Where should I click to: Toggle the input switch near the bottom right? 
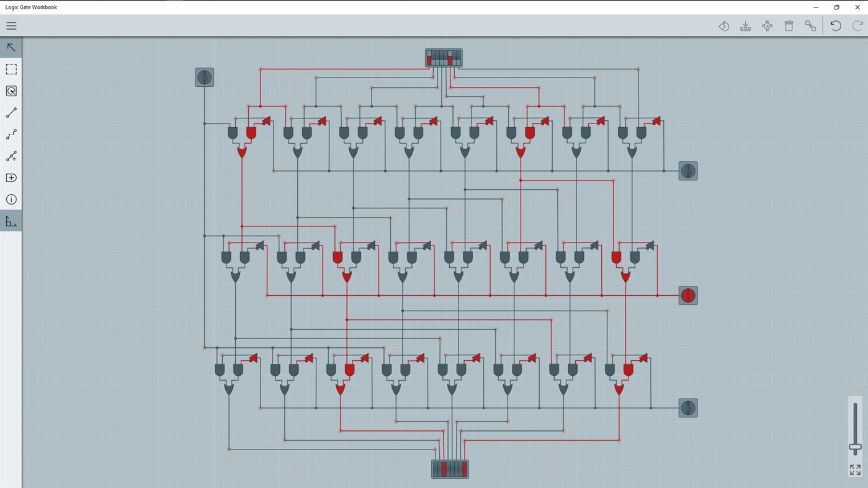pos(687,407)
